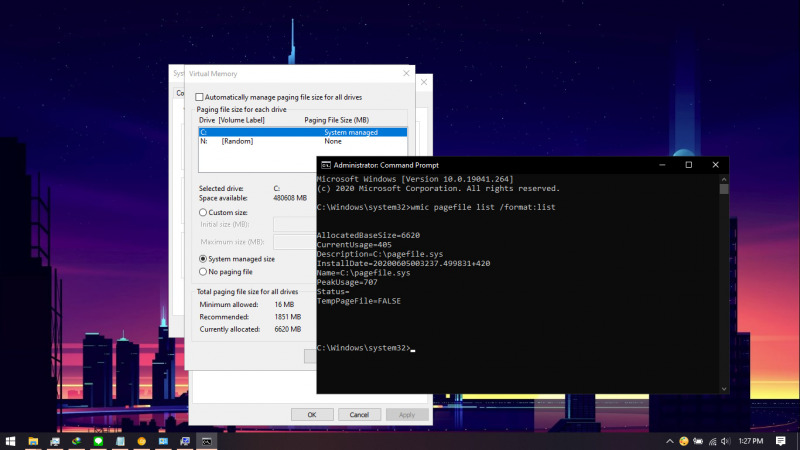The height and width of the screenshot is (450, 800).
Task: Close the Administrator Command Prompt window
Action: [715, 165]
